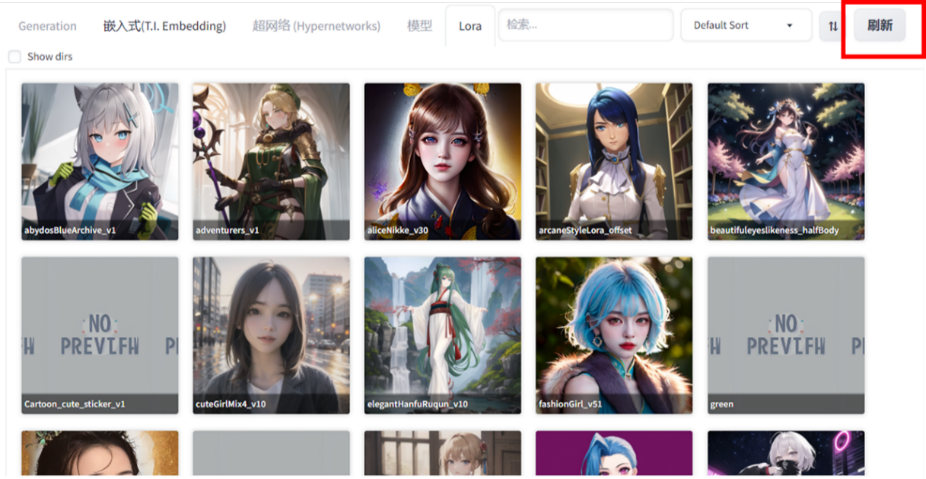Toggle sort order arrows button
Image resolution: width=926 pixels, height=479 pixels.
click(833, 26)
